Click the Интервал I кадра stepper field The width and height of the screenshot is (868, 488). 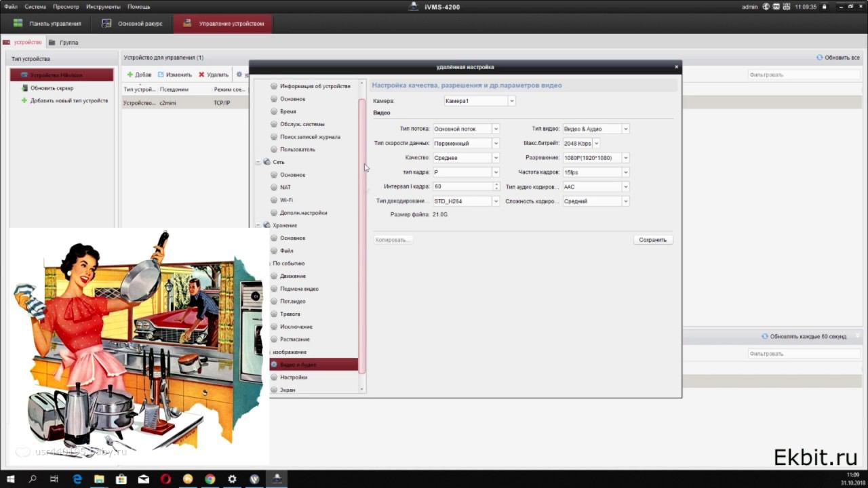point(466,186)
